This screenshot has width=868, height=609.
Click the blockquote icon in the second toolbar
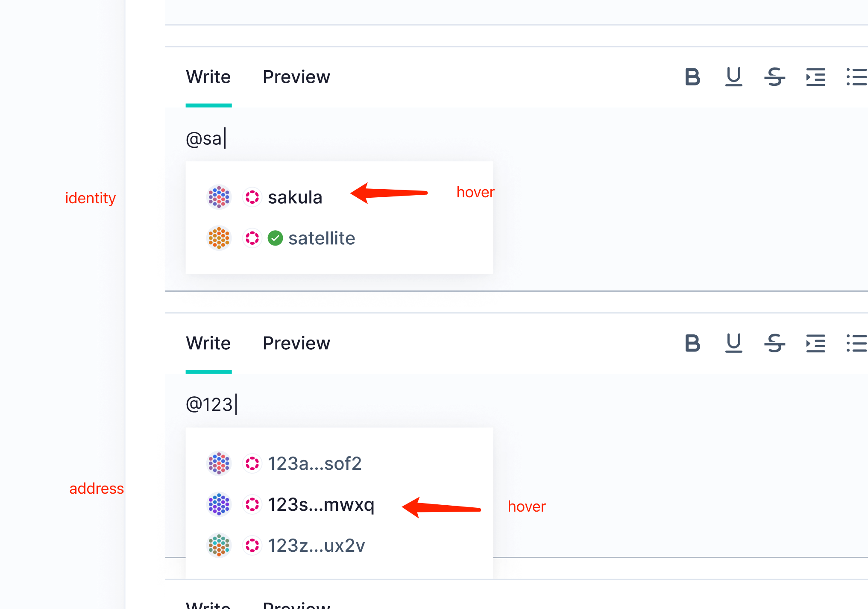pos(815,344)
